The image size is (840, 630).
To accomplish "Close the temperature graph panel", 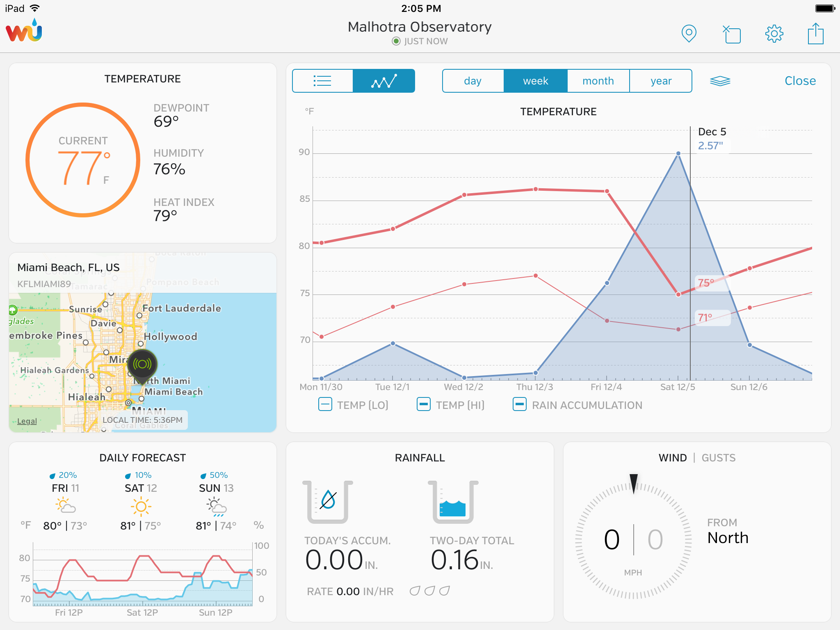I will (x=800, y=81).
